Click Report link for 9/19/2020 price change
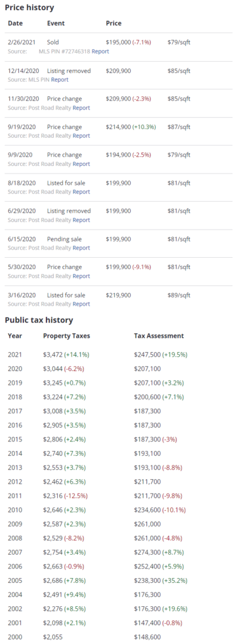Viewport: 238px width, 644px height. [81, 136]
